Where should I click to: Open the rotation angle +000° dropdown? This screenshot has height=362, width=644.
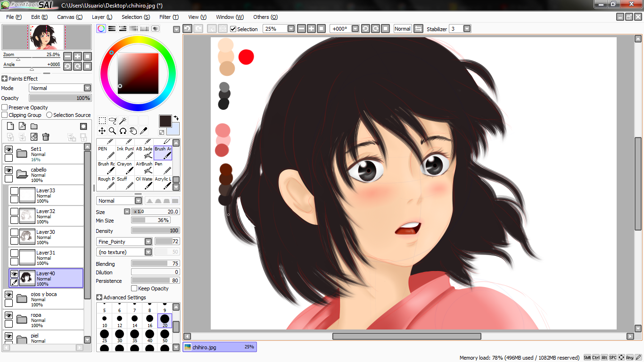355,29
